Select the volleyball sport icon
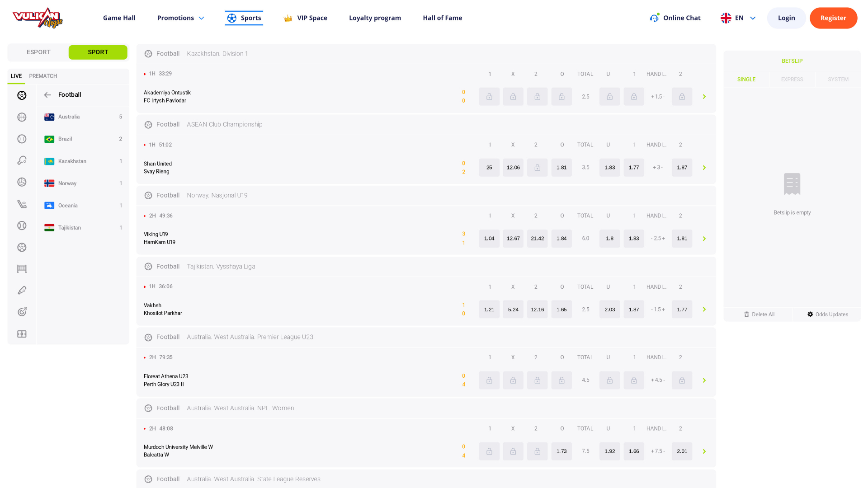868x488 pixels. [x=22, y=182]
